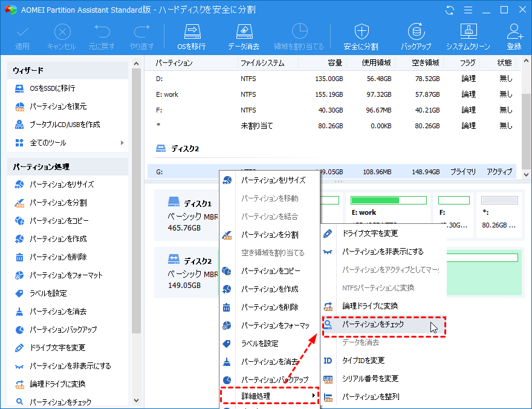
Task: Expand the 詳細処理 submenu entry
Action: coord(270,396)
